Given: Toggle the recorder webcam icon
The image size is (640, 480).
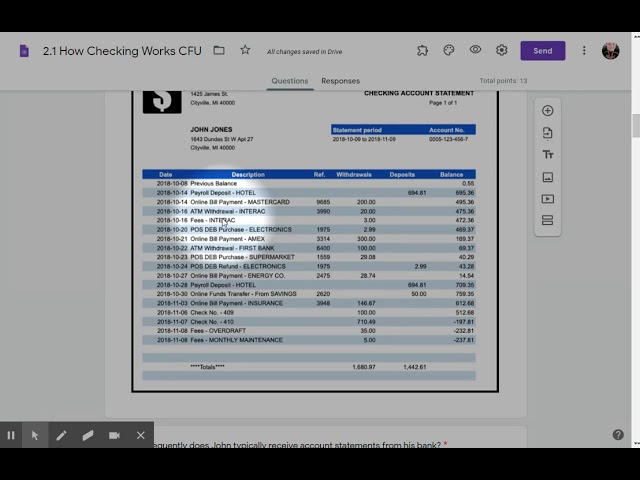Looking at the screenshot, I should [x=114, y=435].
